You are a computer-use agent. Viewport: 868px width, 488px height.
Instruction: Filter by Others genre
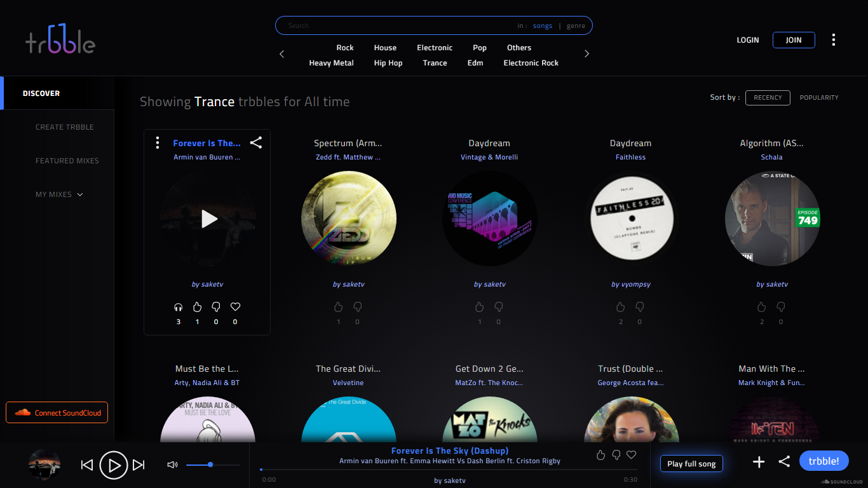[x=519, y=48]
